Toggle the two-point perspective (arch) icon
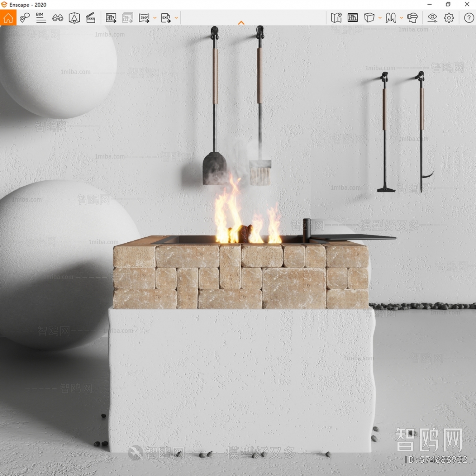Screen dimensions: 476x476 point(391,18)
